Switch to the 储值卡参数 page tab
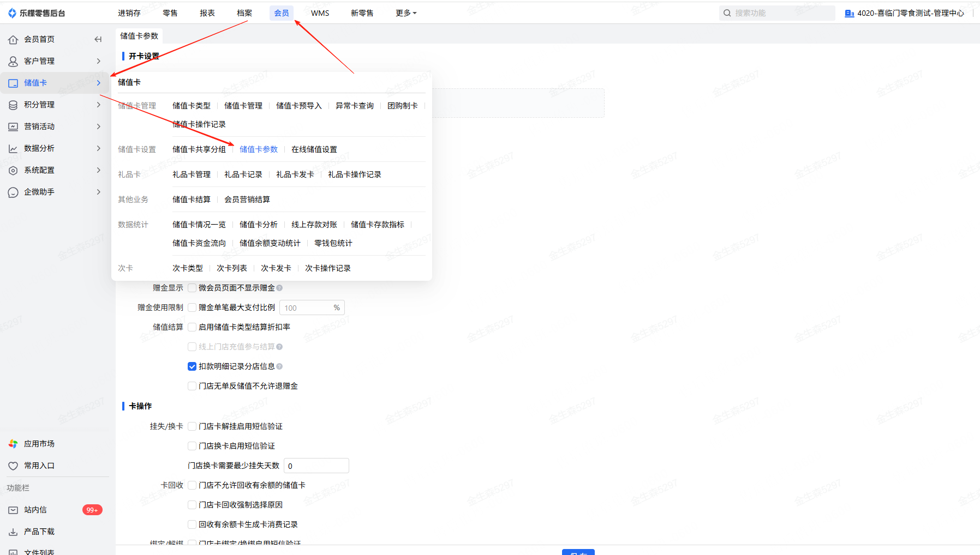Viewport: 980px width, 555px height. pyautogui.click(x=139, y=36)
